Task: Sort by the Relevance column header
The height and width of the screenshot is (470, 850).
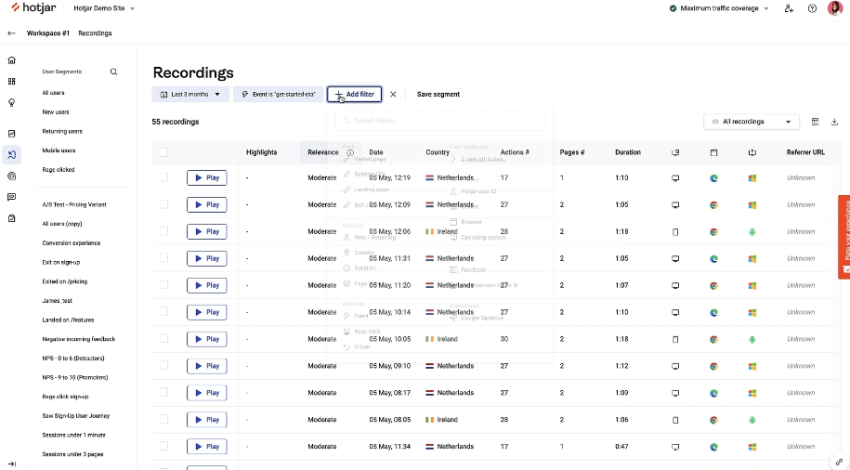Action: point(323,152)
